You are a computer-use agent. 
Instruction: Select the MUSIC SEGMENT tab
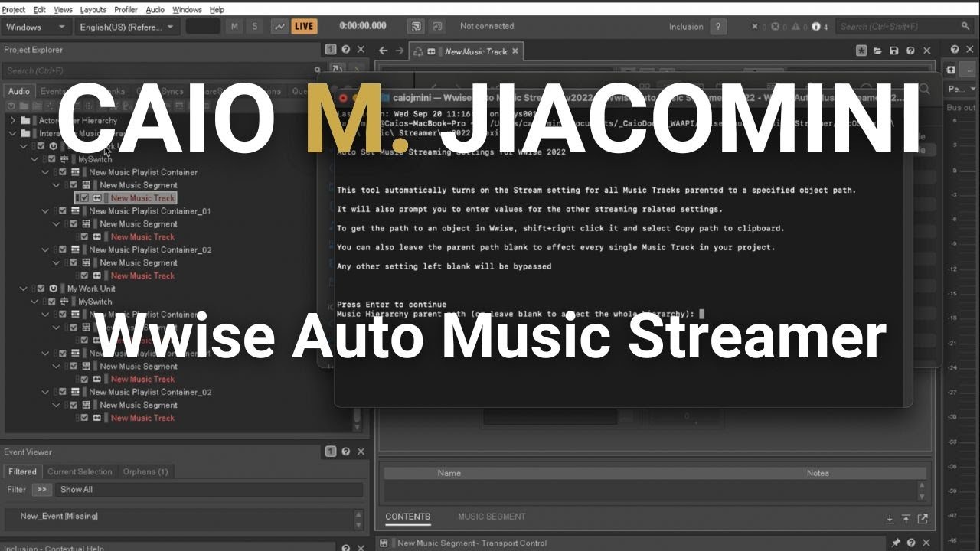[492, 517]
